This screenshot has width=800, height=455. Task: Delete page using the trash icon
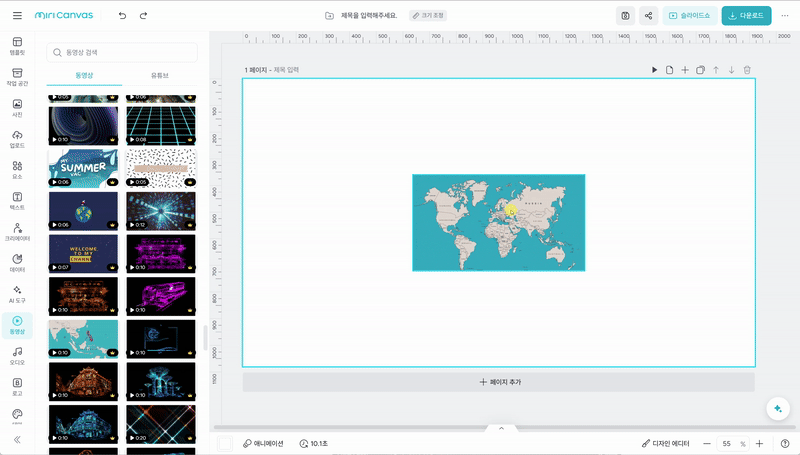tap(747, 70)
